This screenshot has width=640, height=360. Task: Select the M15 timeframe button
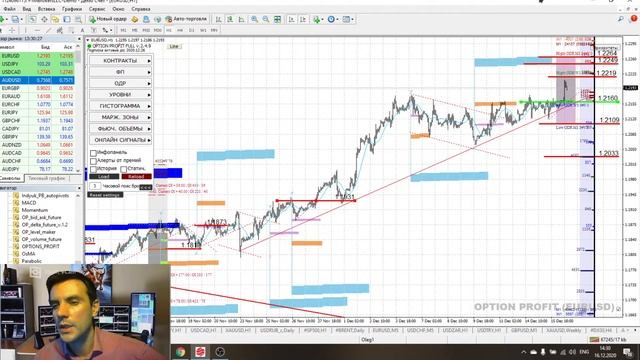pyautogui.click(x=146, y=30)
